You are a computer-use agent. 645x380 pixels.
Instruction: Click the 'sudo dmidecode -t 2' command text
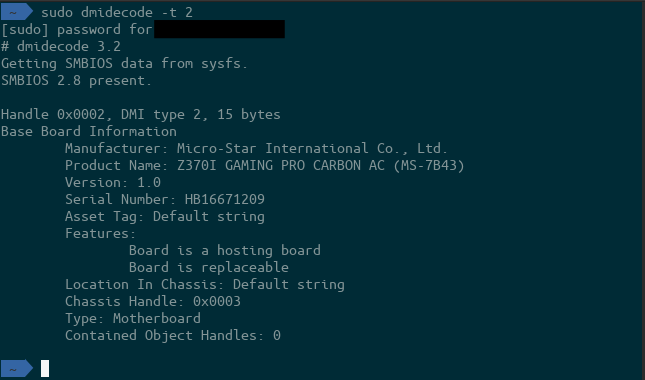pos(117,12)
